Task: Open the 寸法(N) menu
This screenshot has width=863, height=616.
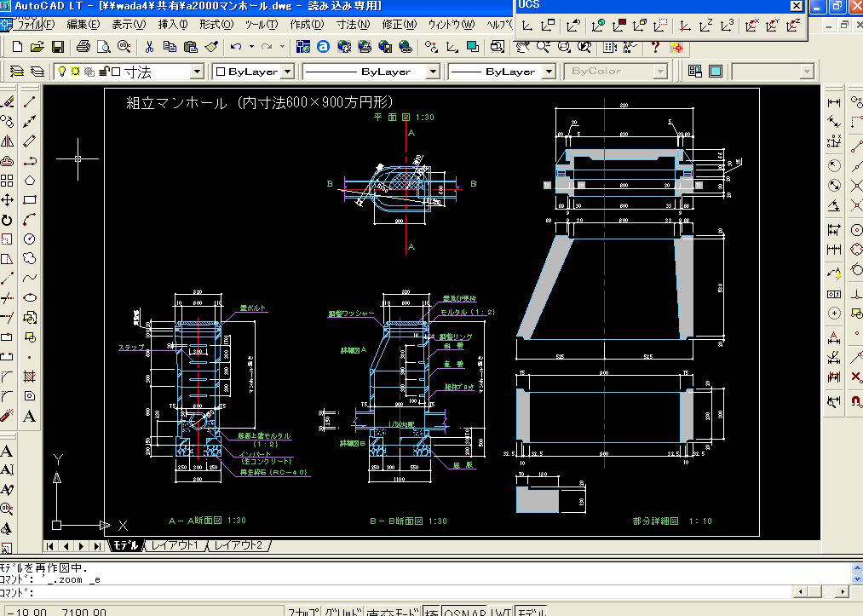Action: [354, 25]
